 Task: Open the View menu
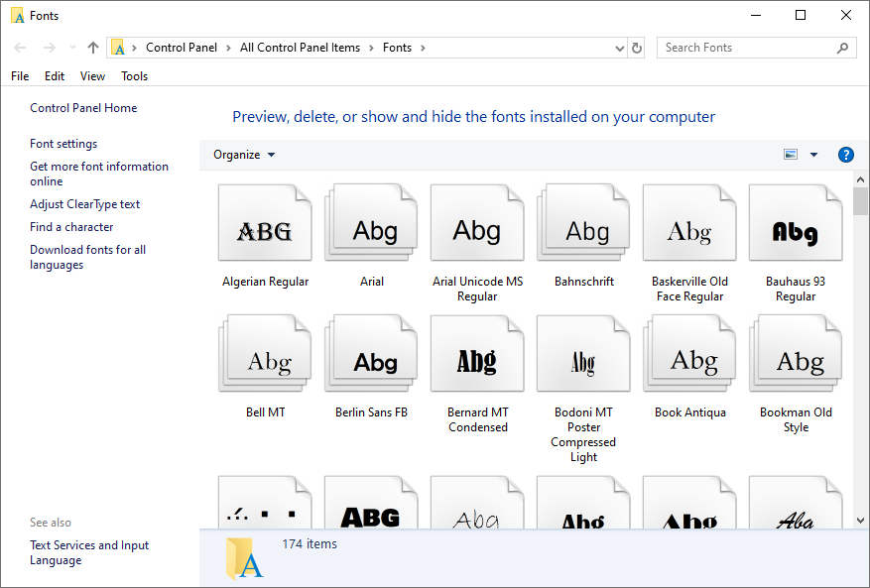coord(92,75)
